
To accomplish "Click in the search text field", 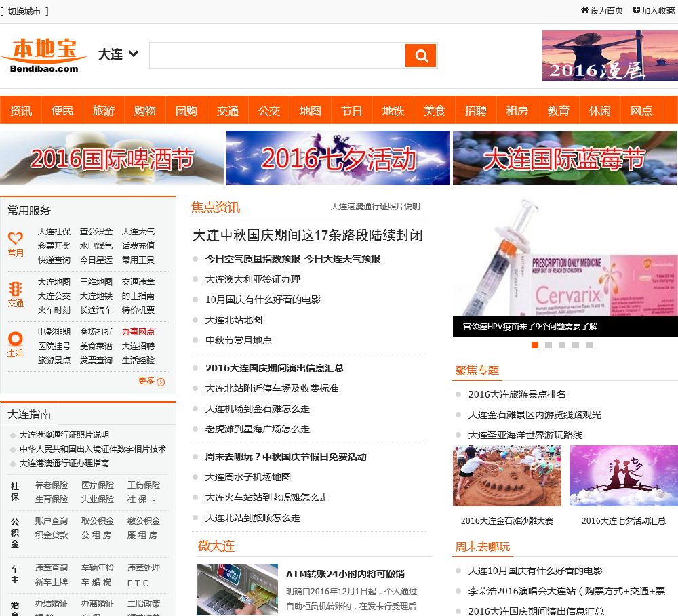I will pos(277,56).
